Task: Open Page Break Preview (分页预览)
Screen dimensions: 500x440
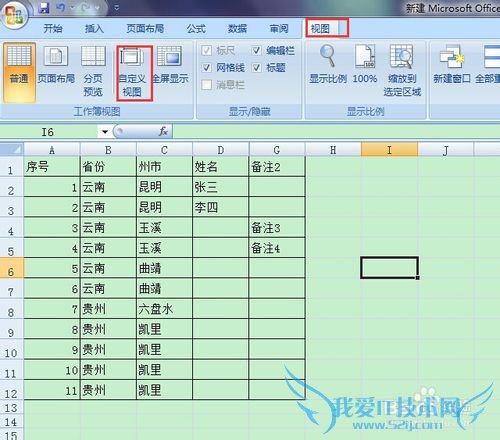Action: (x=93, y=71)
